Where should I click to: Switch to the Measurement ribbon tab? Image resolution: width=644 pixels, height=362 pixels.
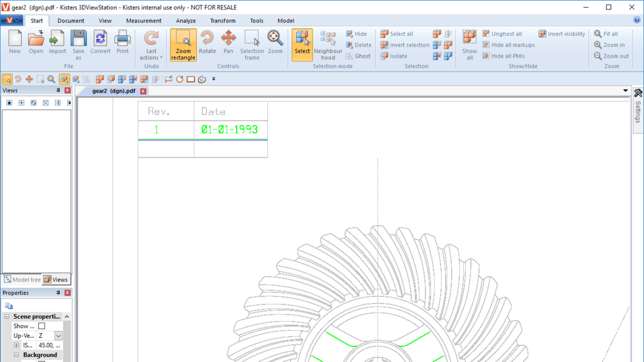tap(143, 20)
